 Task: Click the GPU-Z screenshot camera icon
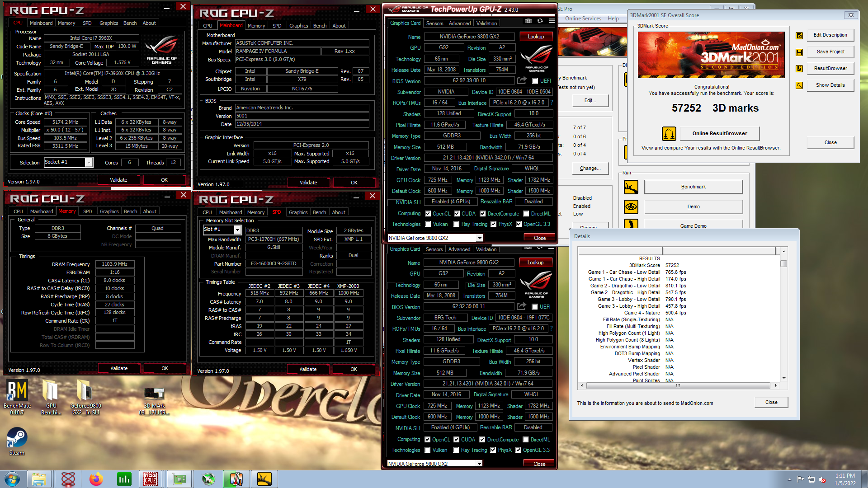528,21
